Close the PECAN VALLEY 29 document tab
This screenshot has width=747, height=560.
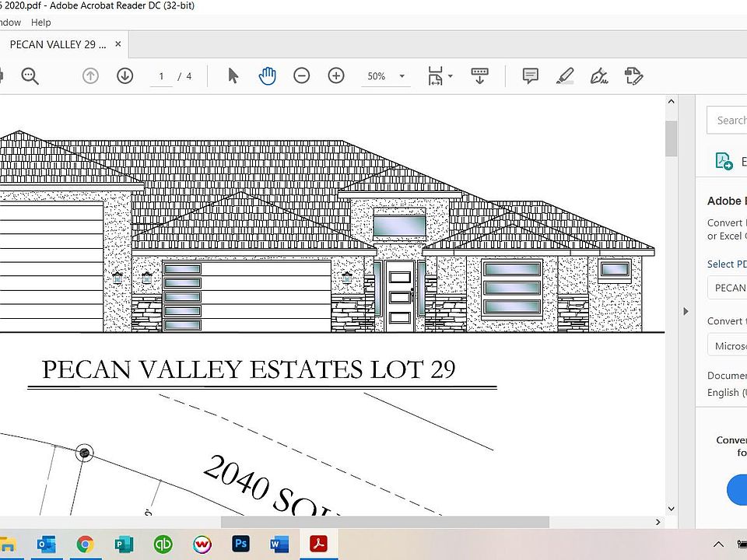[118, 45]
